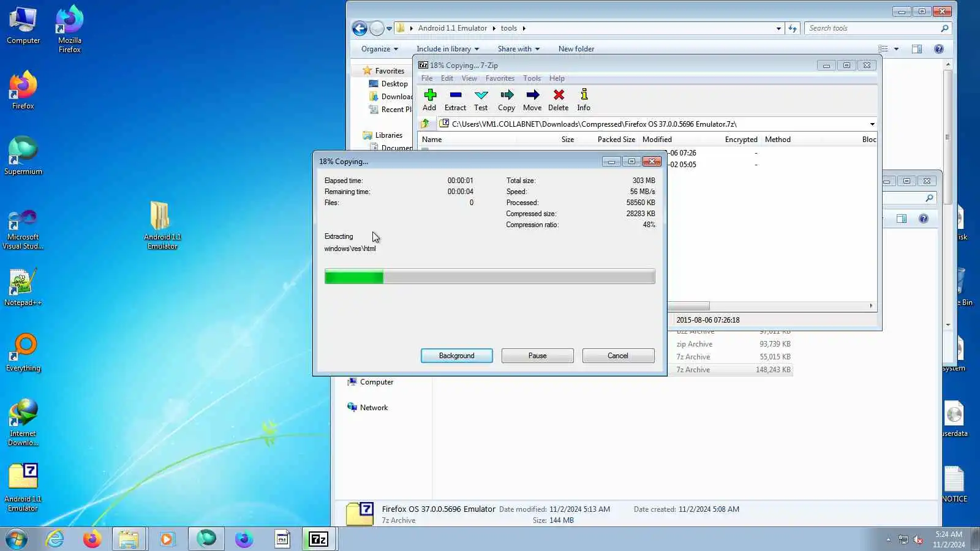980x551 pixels.
Task: Open Explorer help in the tools window
Action: tap(938, 49)
